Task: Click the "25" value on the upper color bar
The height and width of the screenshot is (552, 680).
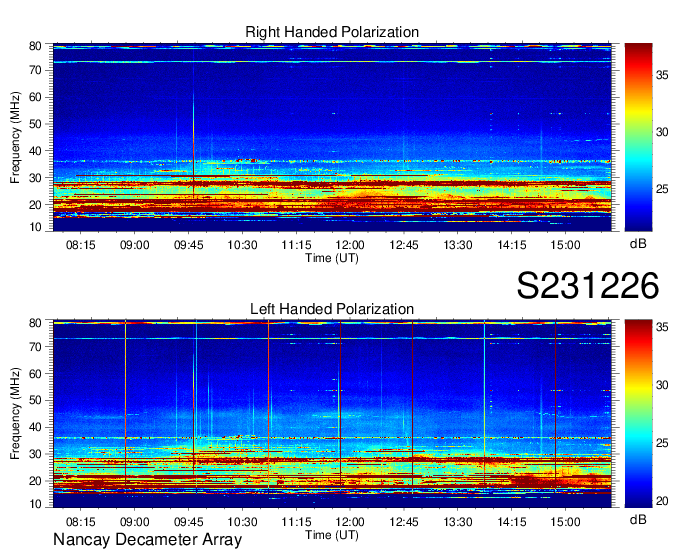Action: (x=662, y=189)
